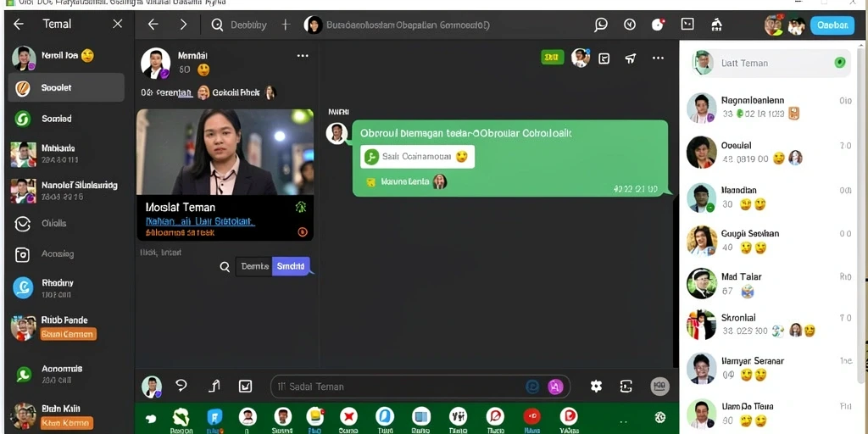The width and height of the screenshot is (868, 434).
Task: Open the search magnifier in top toolbar
Action: tap(217, 25)
